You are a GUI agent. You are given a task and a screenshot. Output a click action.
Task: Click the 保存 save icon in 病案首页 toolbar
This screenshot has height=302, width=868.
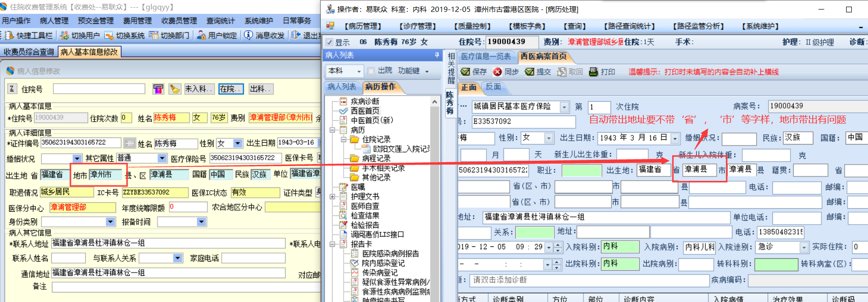click(x=465, y=72)
